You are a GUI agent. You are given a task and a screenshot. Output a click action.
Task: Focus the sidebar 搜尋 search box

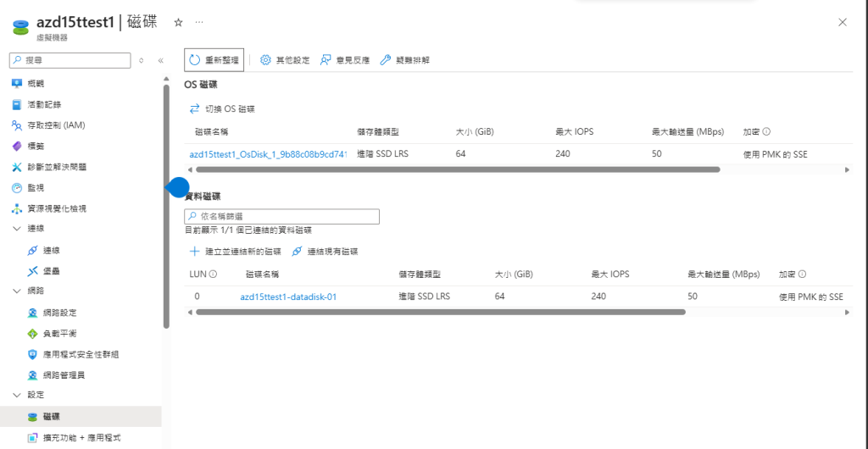[x=70, y=60]
